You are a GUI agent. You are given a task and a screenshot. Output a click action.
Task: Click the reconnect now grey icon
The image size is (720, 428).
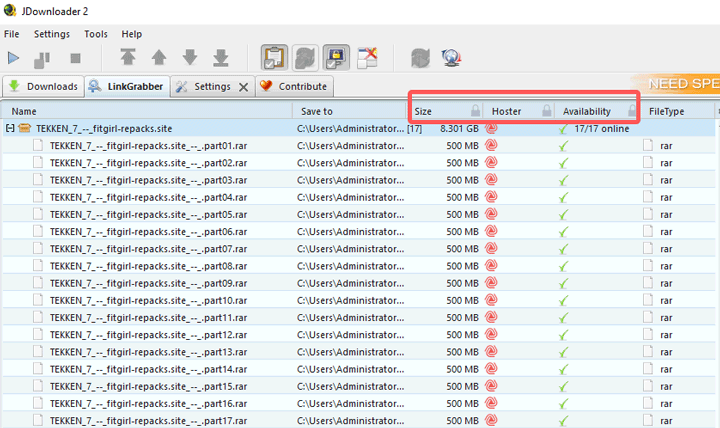coord(421,58)
